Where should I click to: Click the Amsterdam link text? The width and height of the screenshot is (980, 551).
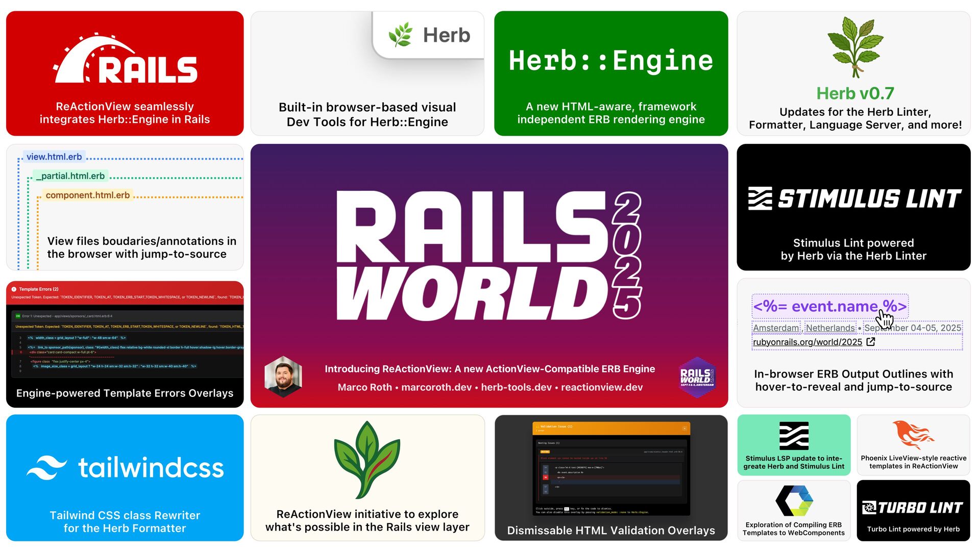(x=776, y=328)
